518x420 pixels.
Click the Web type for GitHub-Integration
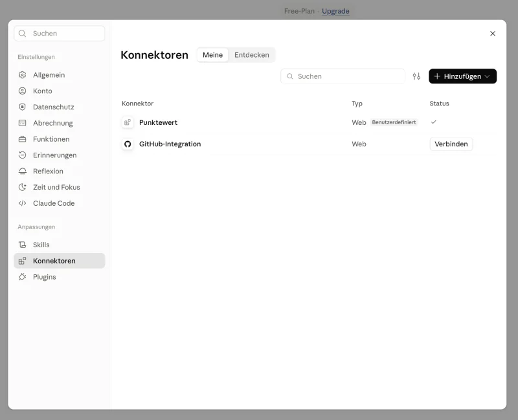coord(359,144)
